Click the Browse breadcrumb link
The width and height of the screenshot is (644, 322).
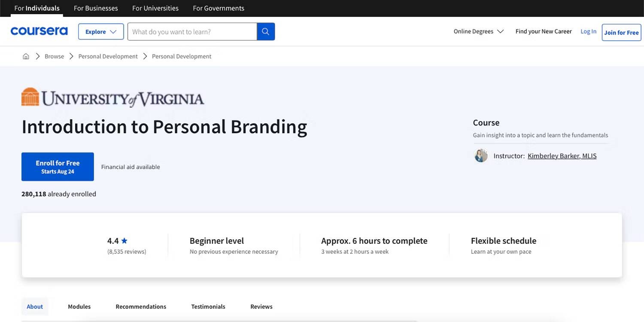54,56
